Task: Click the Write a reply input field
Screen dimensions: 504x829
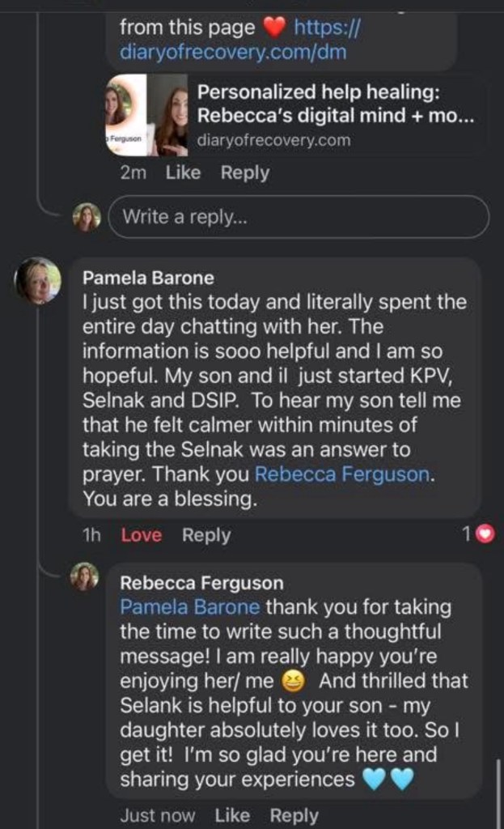Action: click(x=299, y=217)
